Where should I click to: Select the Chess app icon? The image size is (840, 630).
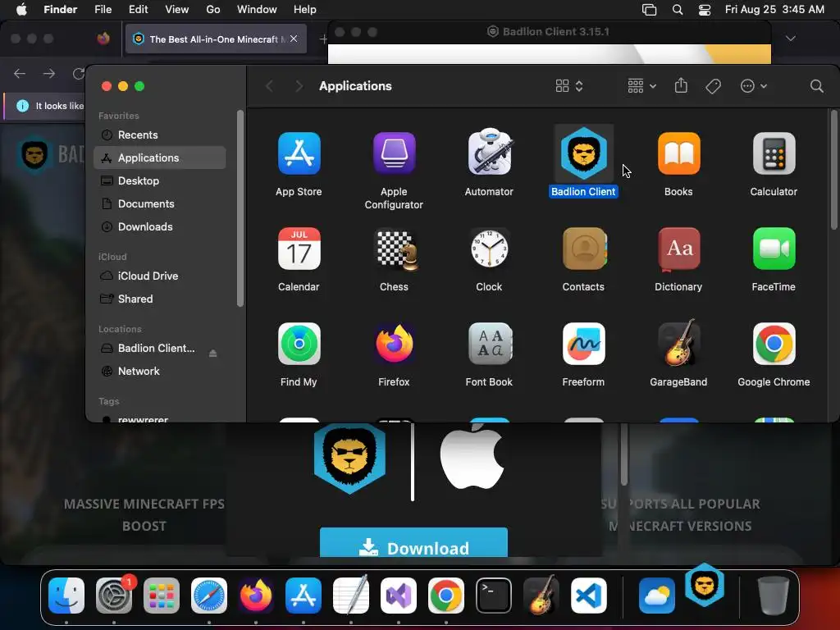pyautogui.click(x=396, y=249)
